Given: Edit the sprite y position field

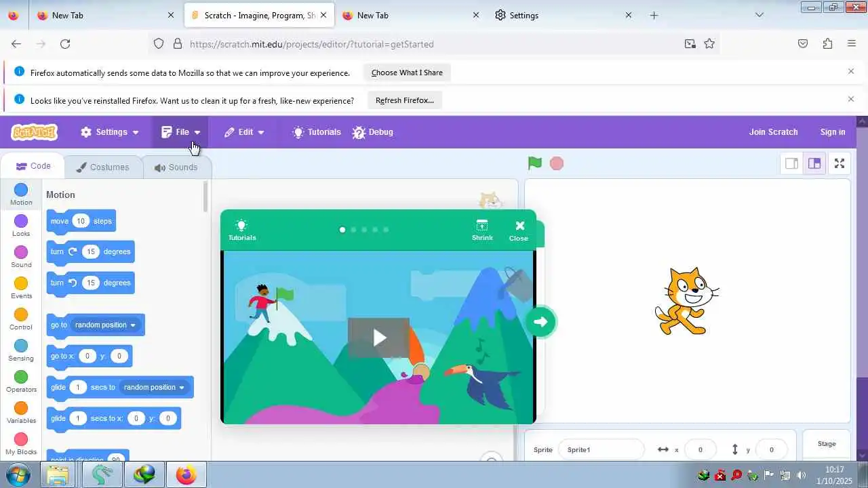Looking at the screenshot, I should click(x=771, y=449).
